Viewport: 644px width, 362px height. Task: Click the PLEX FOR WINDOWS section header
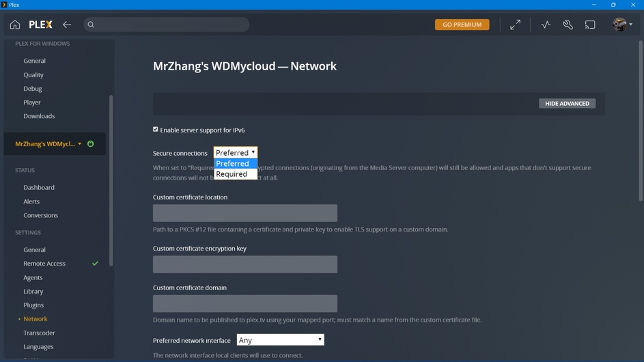42,44
